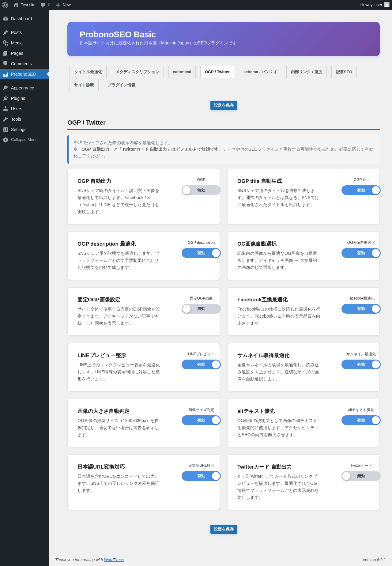Click the Comments icon in sidebar
Image resolution: width=392 pixels, height=566 pixels.
pyautogui.click(x=6, y=64)
